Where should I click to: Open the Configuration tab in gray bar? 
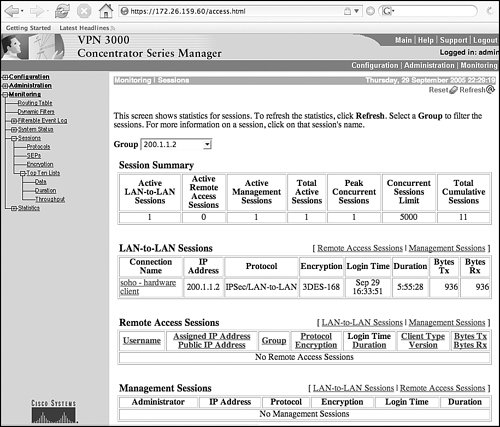point(375,65)
